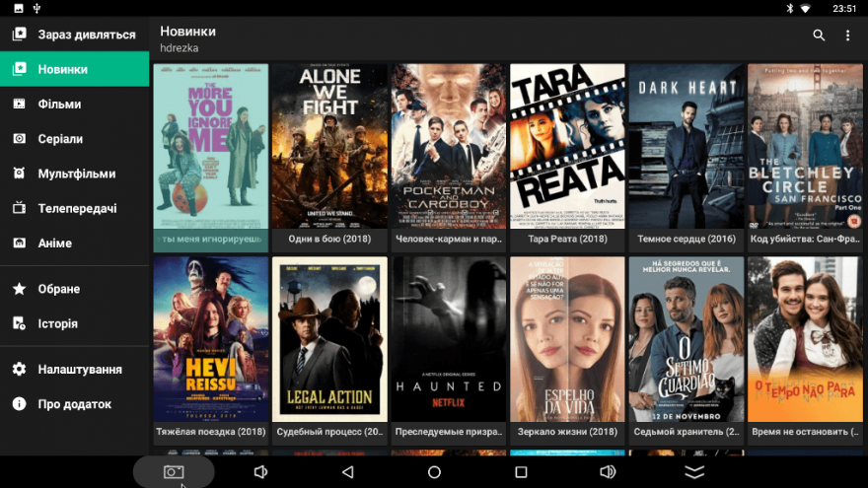Open Про додаток about page

(75, 404)
